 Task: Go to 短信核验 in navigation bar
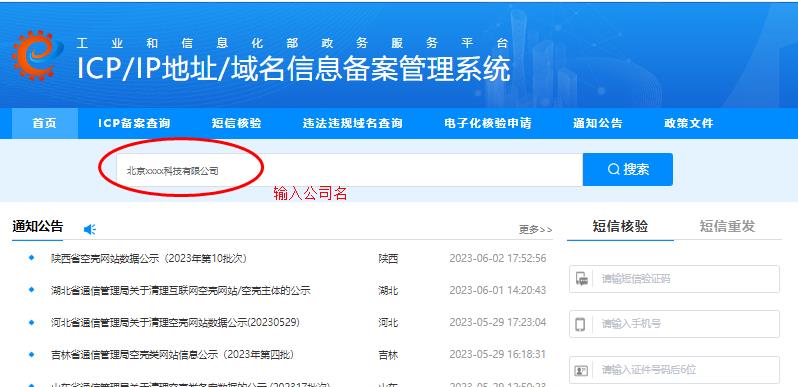pyautogui.click(x=237, y=123)
